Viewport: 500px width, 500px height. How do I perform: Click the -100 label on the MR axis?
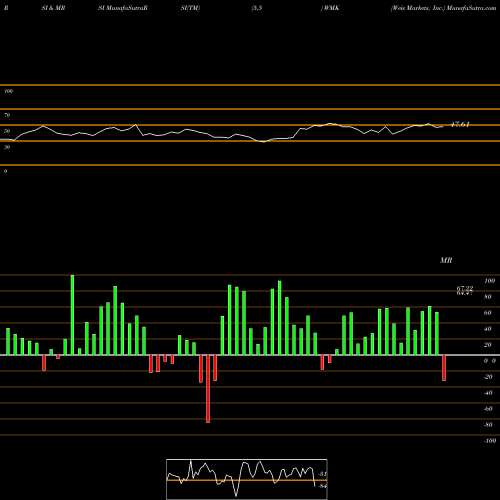(x=490, y=441)
